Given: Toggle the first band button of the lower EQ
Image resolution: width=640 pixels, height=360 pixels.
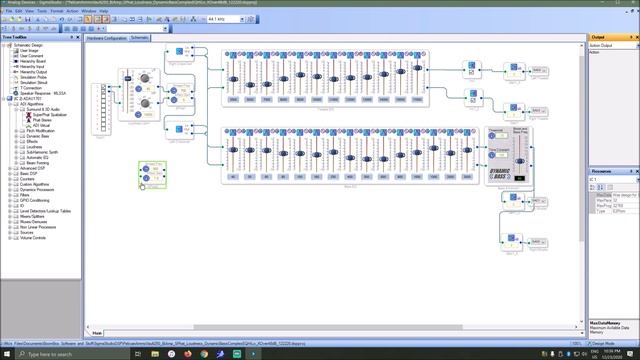Looking at the screenshot, I should (x=233, y=132).
